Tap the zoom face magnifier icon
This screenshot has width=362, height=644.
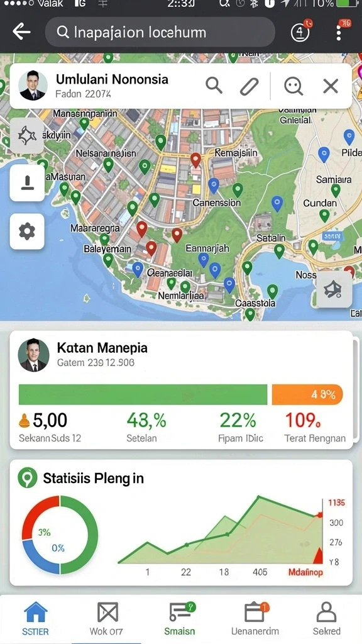click(x=293, y=86)
